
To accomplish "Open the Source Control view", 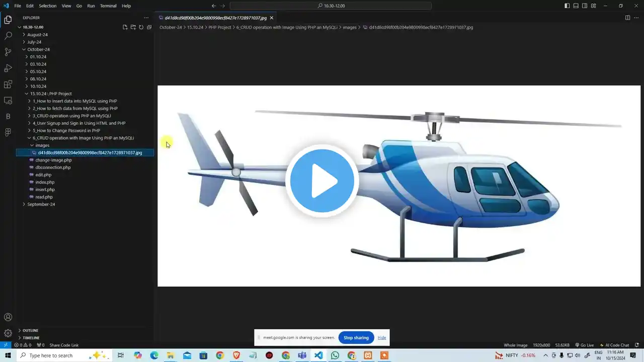I will [8, 52].
